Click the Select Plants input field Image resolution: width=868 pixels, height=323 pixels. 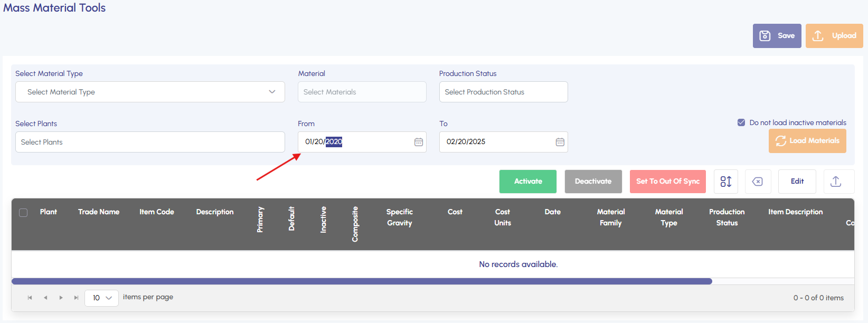pyautogui.click(x=150, y=142)
